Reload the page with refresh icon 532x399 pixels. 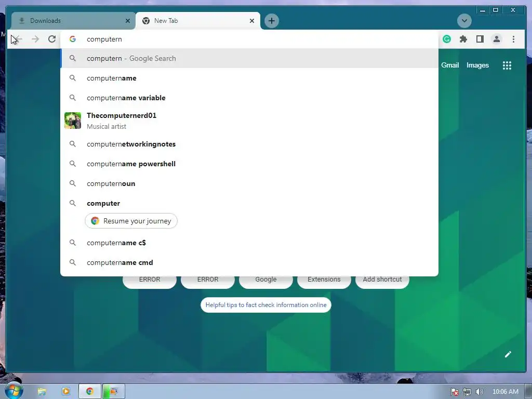(x=52, y=39)
